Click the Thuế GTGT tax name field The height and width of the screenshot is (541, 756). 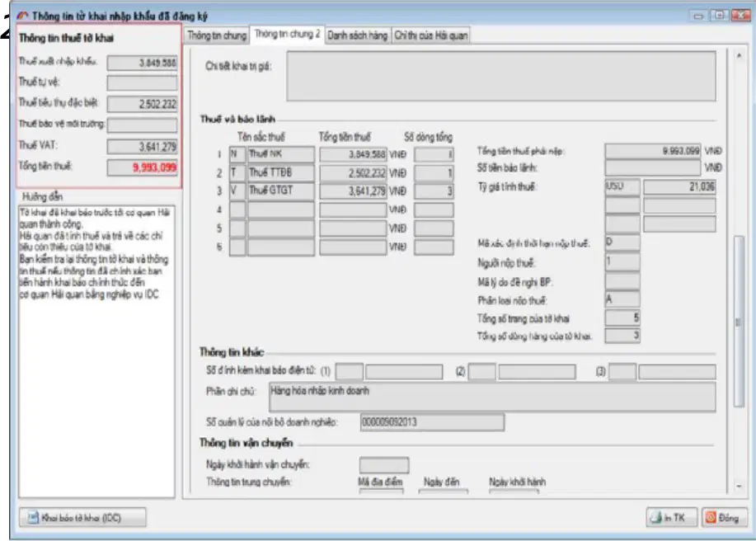(x=281, y=191)
